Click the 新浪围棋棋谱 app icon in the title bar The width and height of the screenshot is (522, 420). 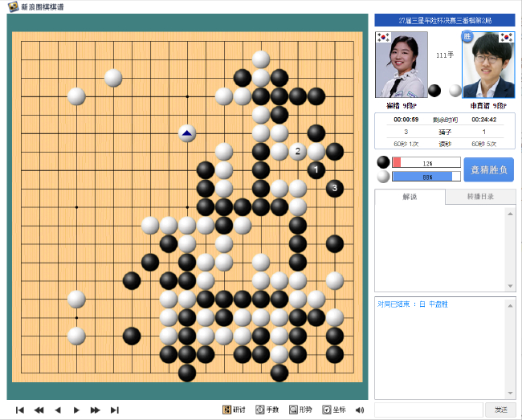pos(13,6)
